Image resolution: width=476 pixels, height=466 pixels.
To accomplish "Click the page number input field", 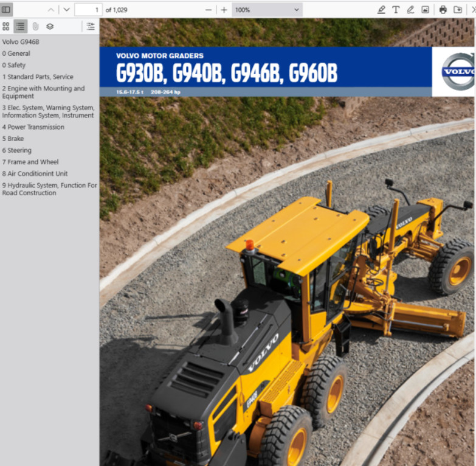I will 88,10.
